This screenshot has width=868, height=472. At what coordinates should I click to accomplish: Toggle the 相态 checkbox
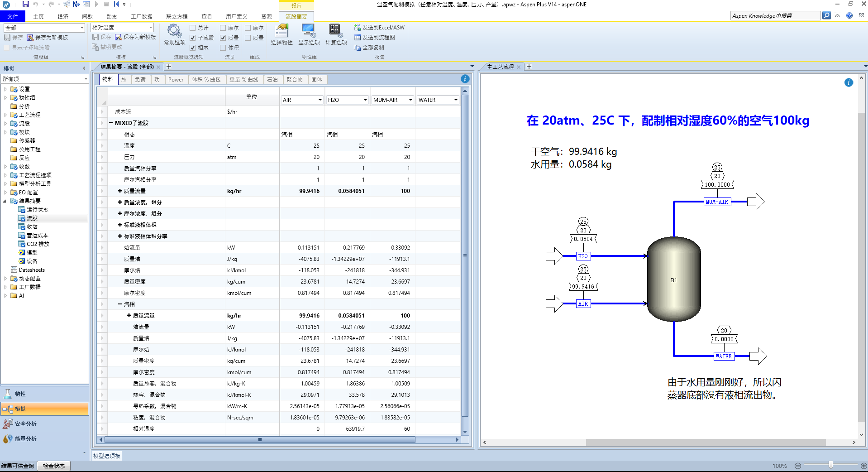tap(192, 48)
